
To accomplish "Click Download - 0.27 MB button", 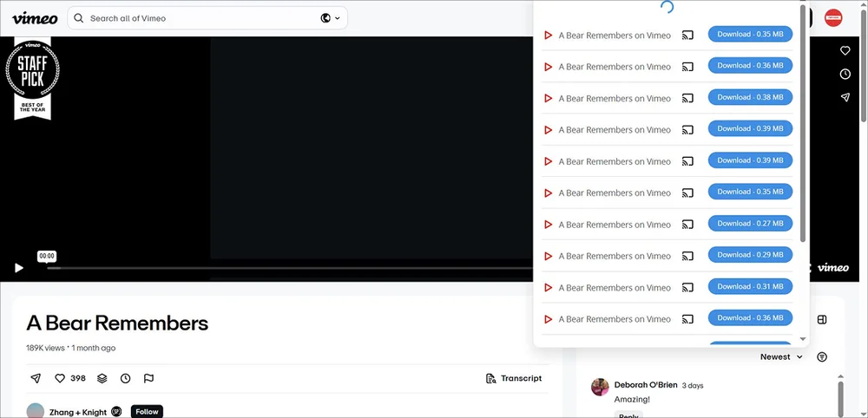I will pyautogui.click(x=750, y=224).
